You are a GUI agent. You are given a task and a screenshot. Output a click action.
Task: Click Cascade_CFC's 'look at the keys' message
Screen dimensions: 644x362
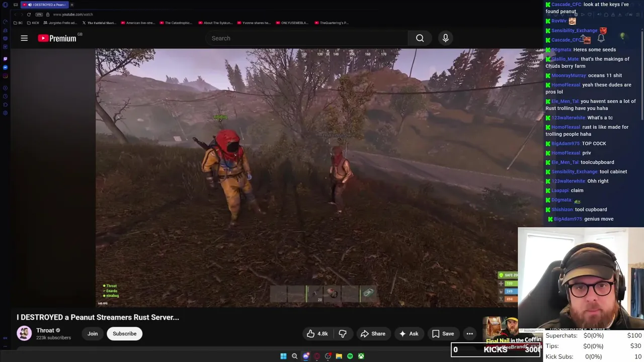pos(588,8)
